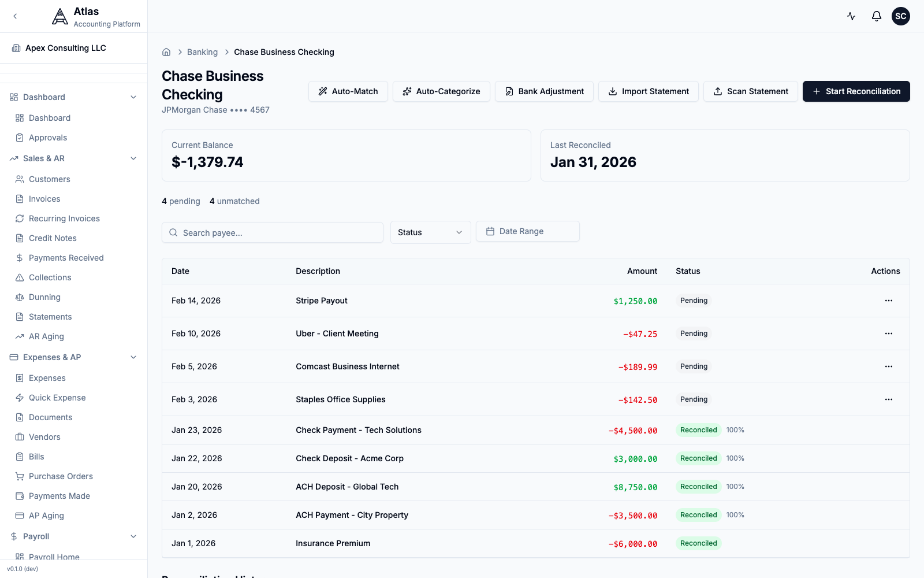The height and width of the screenshot is (578, 924).
Task: Click Auto-Match button
Action: click(x=348, y=91)
